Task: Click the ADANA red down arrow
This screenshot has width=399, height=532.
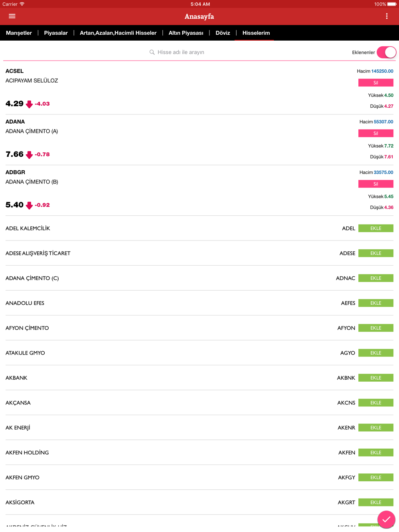Action: (29, 155)
